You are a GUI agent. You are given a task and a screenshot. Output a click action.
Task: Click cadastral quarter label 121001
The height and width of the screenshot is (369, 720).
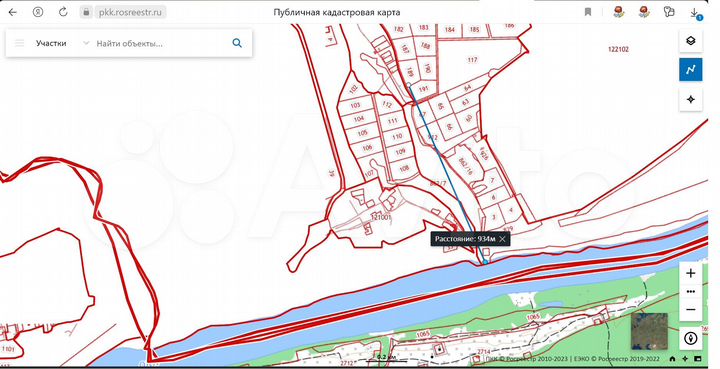click(381, 217)
